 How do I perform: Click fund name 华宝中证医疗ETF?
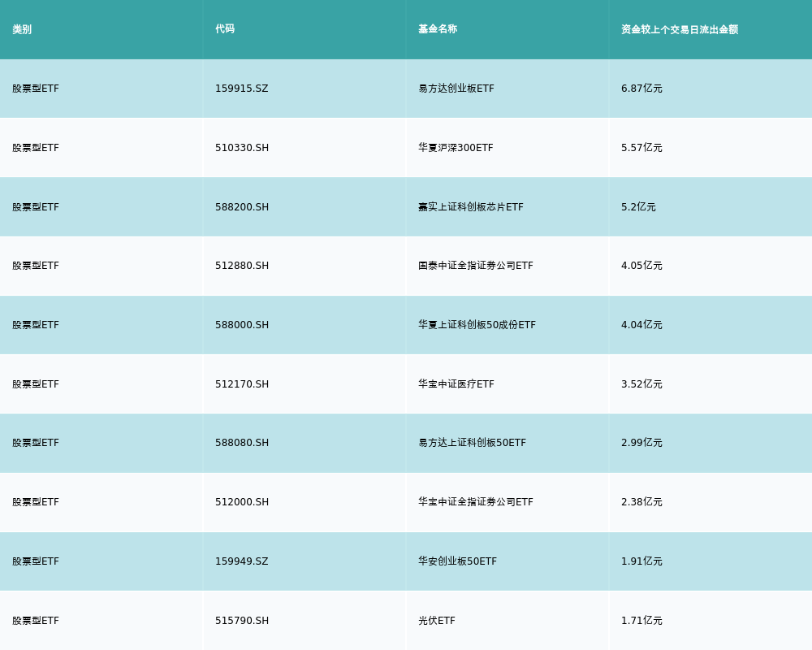pos(456,384)
